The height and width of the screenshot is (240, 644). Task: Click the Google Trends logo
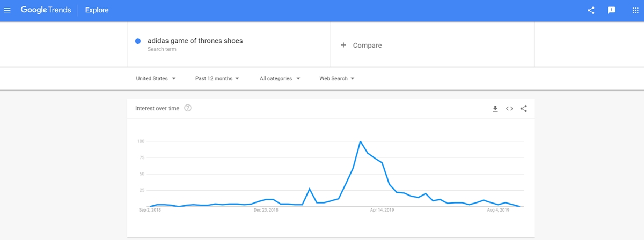pyautogui.click(x=46, y=10)
